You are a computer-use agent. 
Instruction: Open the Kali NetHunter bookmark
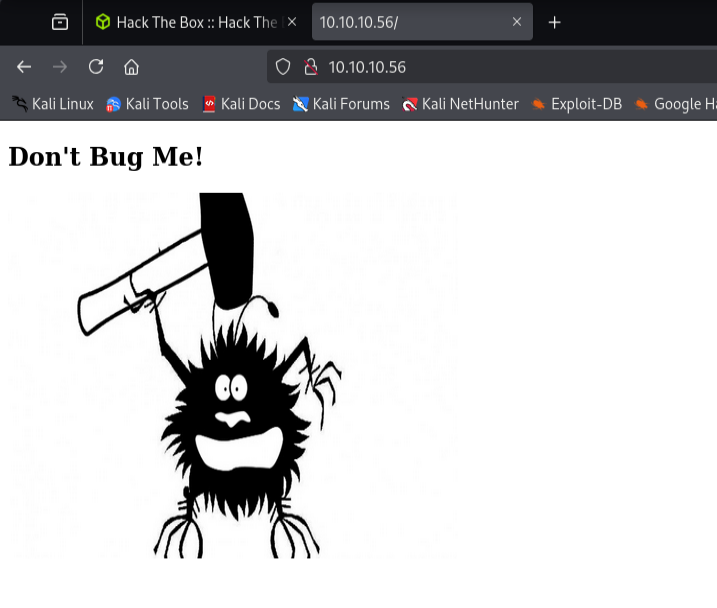pyautogui.click(x=460, y=104)
